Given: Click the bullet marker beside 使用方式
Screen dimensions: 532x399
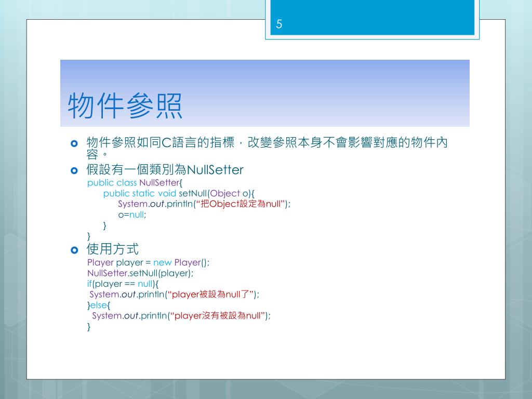Looking at the screenshot, I should click(x=74, y=250).
